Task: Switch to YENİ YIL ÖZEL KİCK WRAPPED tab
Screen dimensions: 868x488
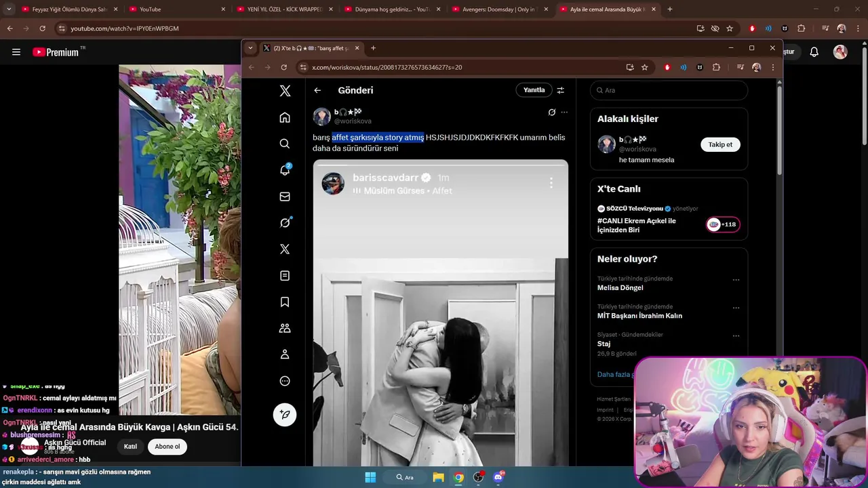Action: (283, 9)
